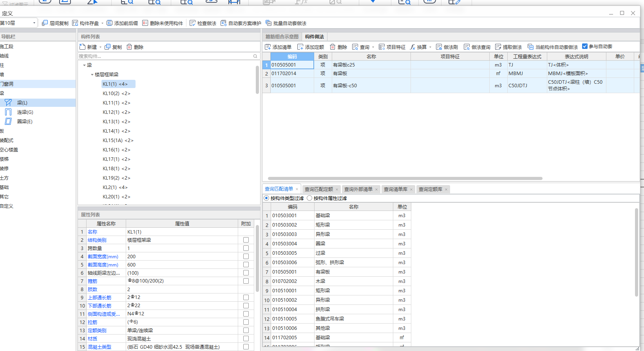Click the 查询 icon
The width and height of the screenshot is (644, 351).
355,47
